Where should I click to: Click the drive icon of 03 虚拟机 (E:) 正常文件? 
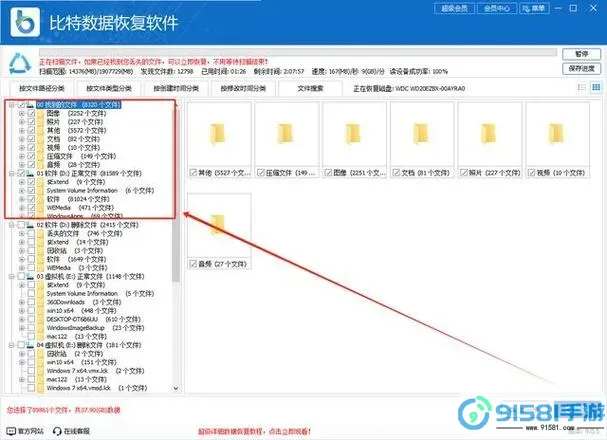pos(30,276)
